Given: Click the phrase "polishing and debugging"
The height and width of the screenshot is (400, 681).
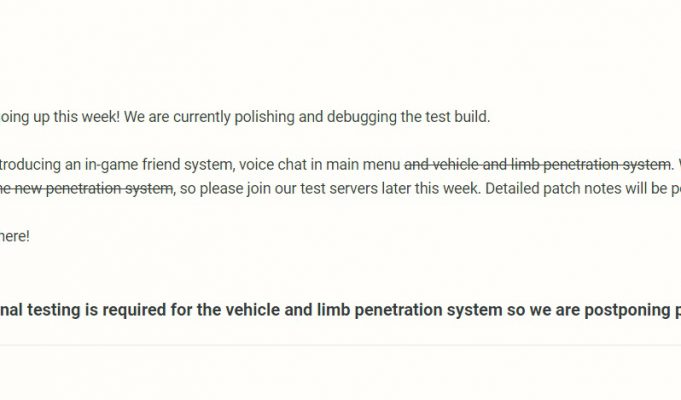Looking at the screenshot, I should [315, 117].
